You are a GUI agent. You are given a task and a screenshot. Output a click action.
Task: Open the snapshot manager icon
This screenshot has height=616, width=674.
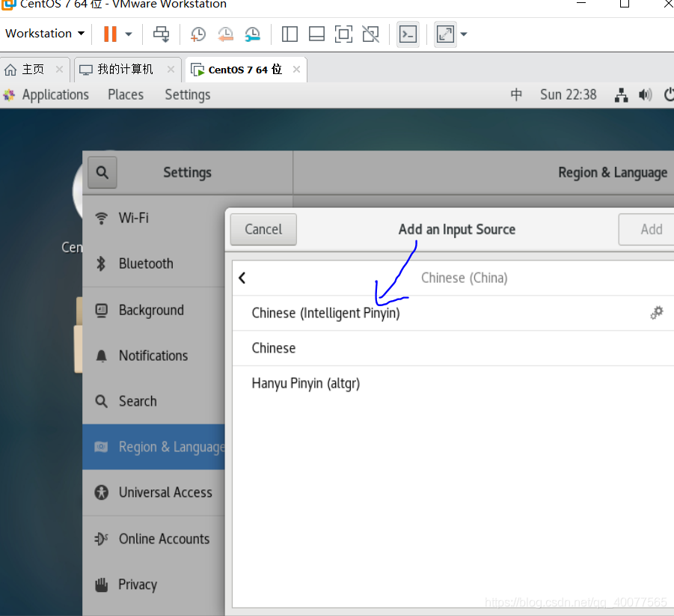(253, 34)
